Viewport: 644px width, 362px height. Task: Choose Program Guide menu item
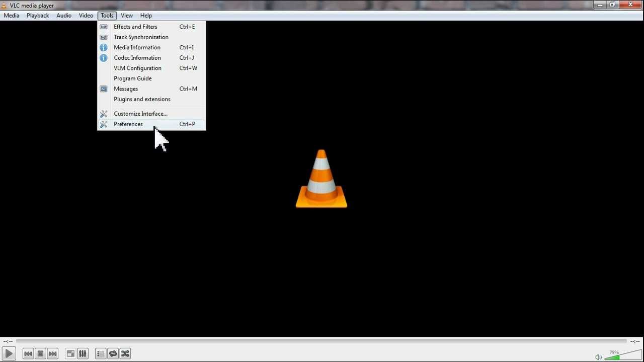coord(151,78)
